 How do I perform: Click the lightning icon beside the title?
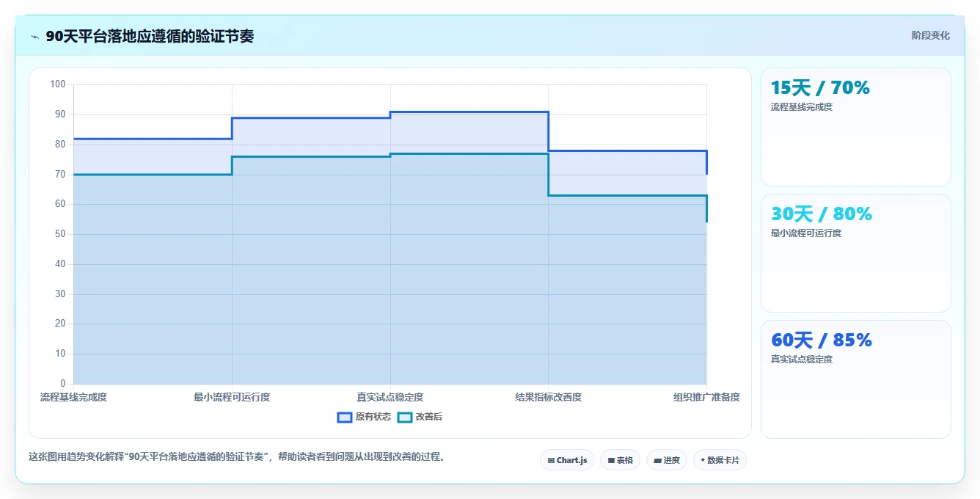34,37
